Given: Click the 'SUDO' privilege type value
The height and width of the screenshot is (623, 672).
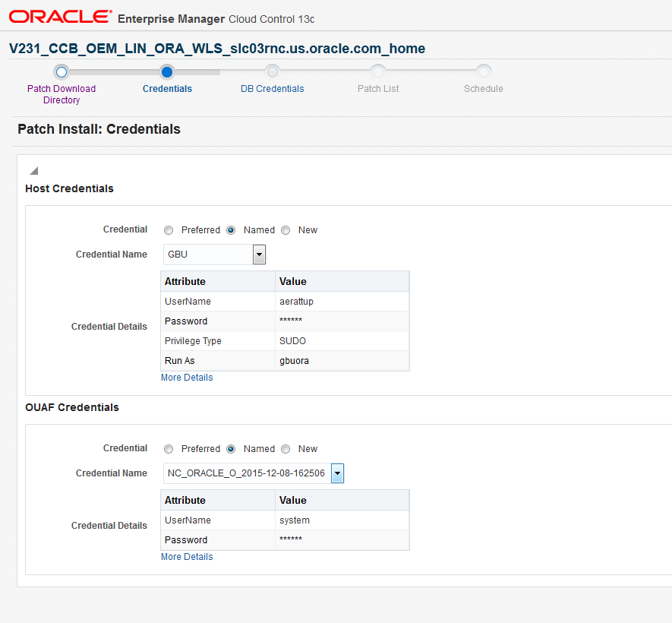Looking at the screenshot, I should click(292, 341).
